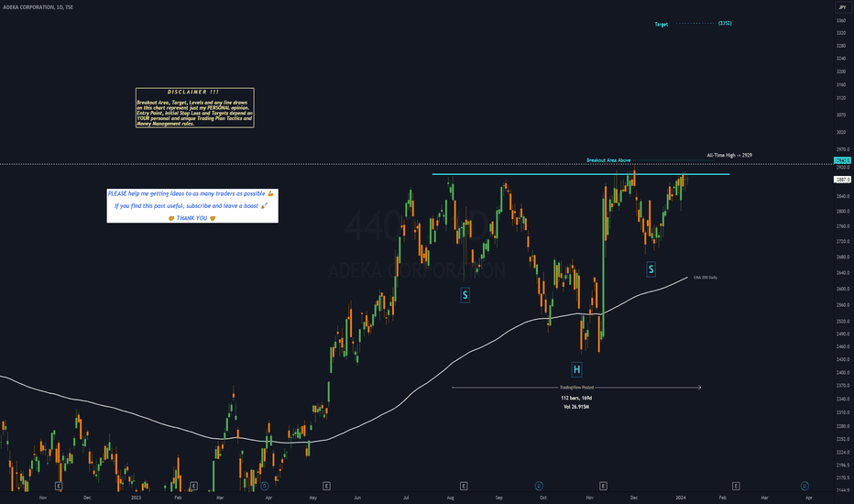854x504 pixels.
Task: Click the dividend D marker near Oct 2023
Action: coord(539,486)
